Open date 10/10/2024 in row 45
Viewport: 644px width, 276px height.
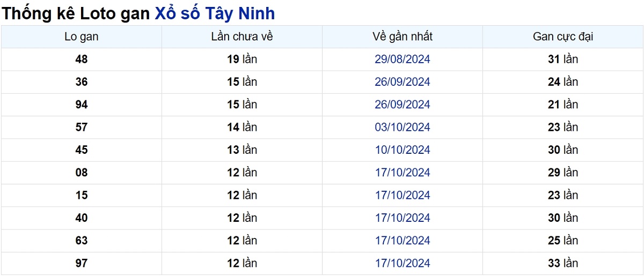click(402, 150)
